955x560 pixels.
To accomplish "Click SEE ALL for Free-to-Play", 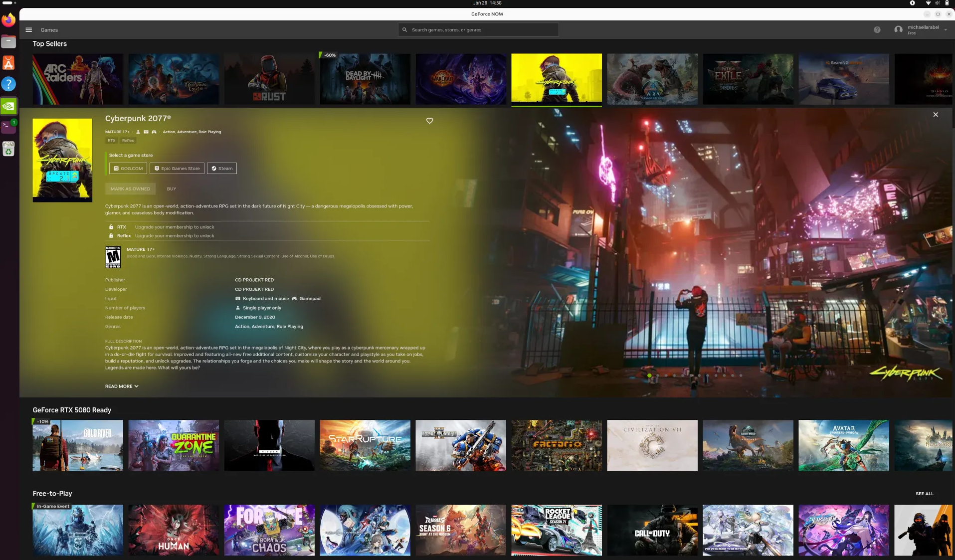I will coord(924,494).
